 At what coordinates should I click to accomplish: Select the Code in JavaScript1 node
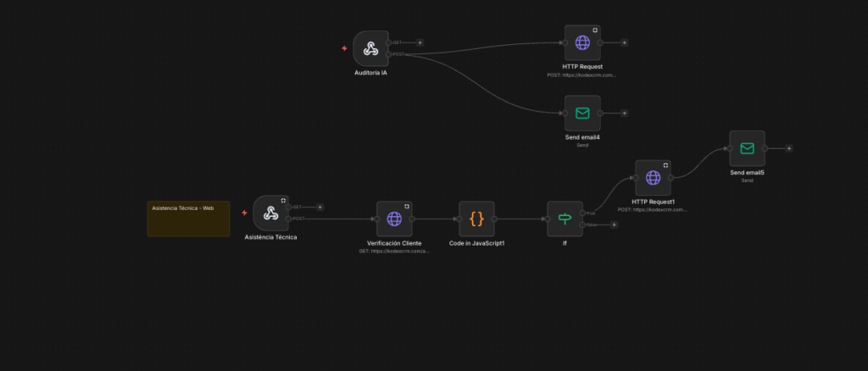(476, 219)
